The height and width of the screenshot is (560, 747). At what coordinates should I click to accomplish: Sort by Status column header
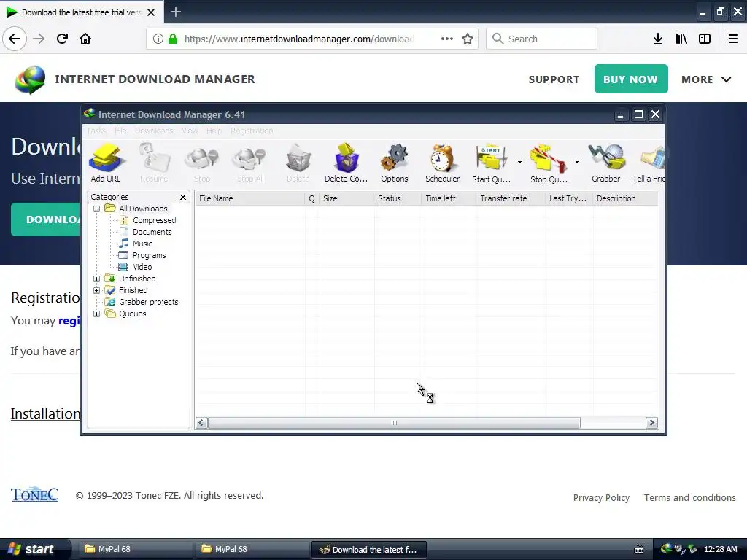click(x=398, y=198)
